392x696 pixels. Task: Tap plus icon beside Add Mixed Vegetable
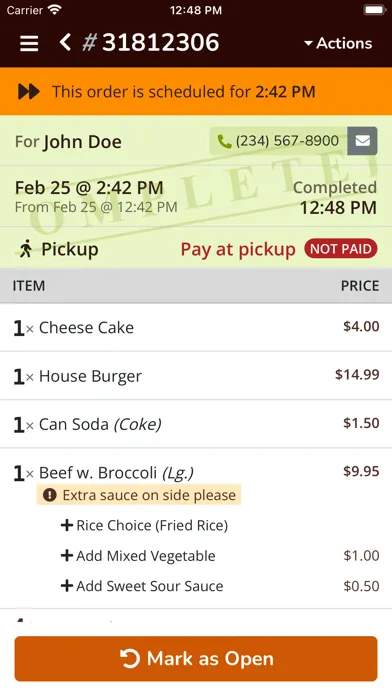coord(67,556)
